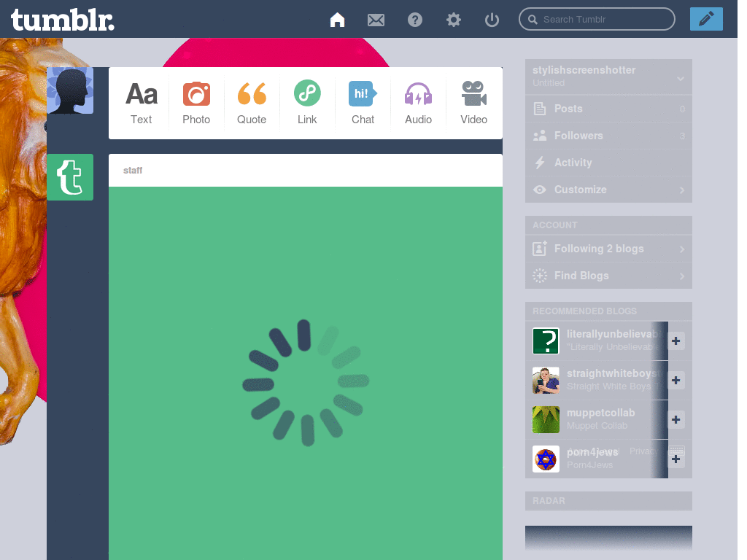This screenshot has height=560, width=747.
Task: Create a new Audio post
Action: pyautogui.click(x=418, y=103)
